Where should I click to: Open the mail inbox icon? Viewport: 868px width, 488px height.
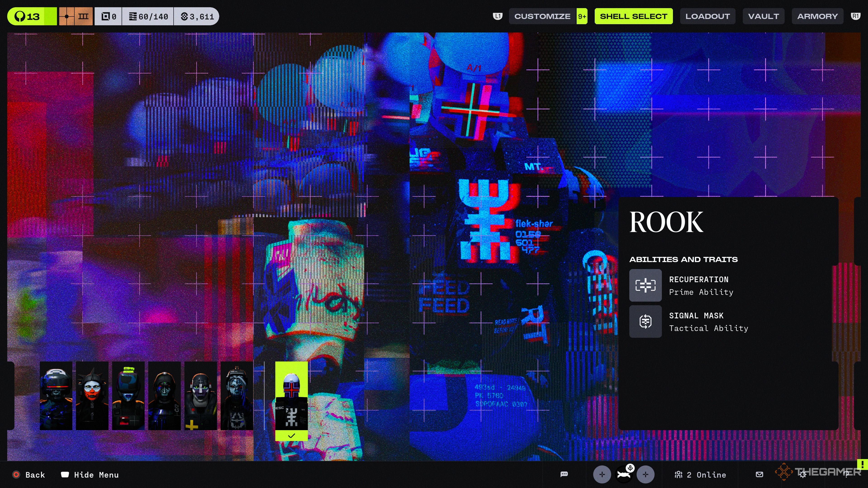[759, 474]
